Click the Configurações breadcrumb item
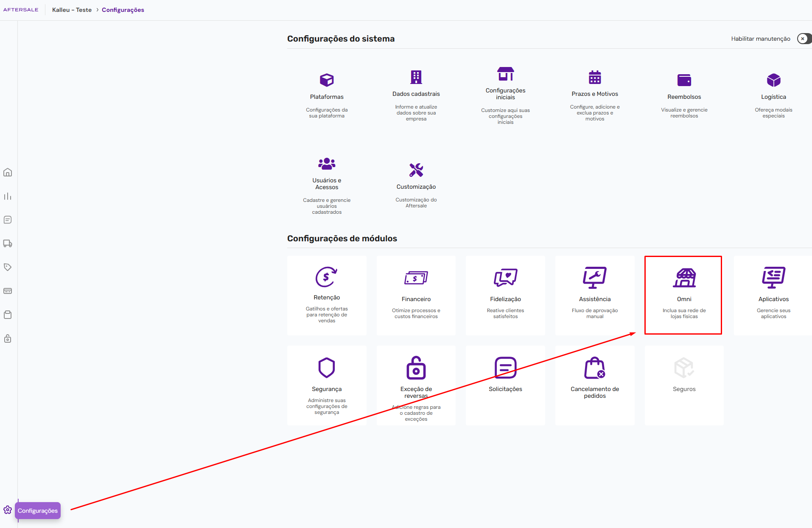The height and width of the screenshot is (528, 812). [123, 10]
